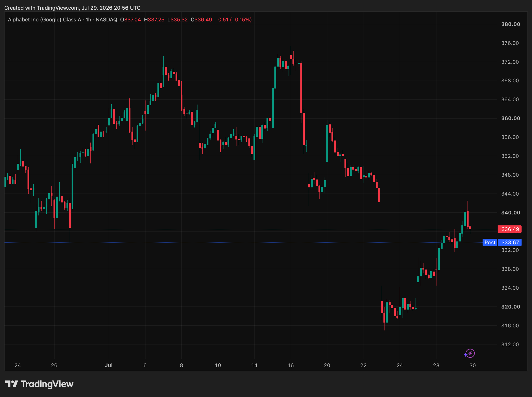Click the 16 date label on time axis

pyautogui.click(x=291, y=365)
